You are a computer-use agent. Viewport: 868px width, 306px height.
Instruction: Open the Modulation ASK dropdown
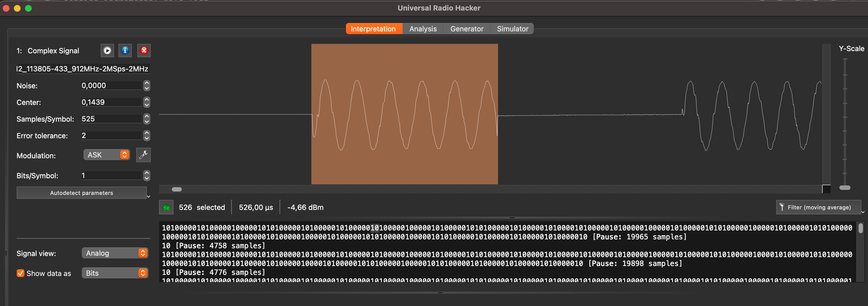[107, 155]
